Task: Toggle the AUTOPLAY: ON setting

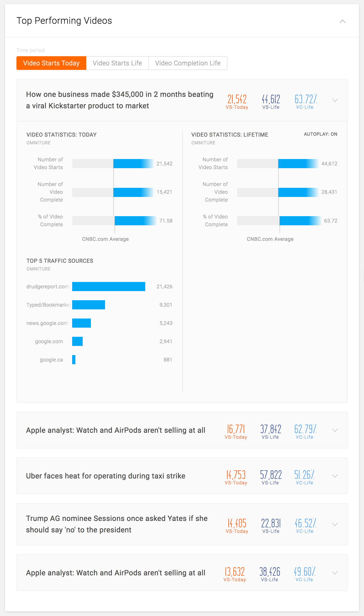Action: (x=320, y=134)
